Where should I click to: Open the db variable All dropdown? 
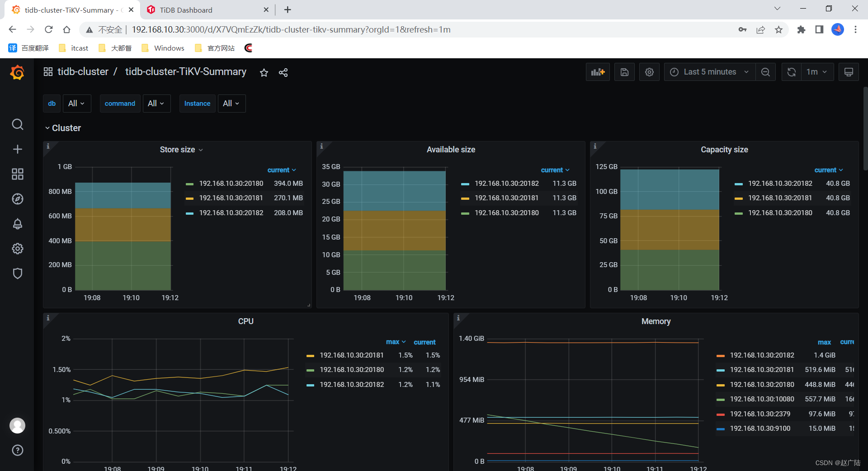tap(77, 104)
